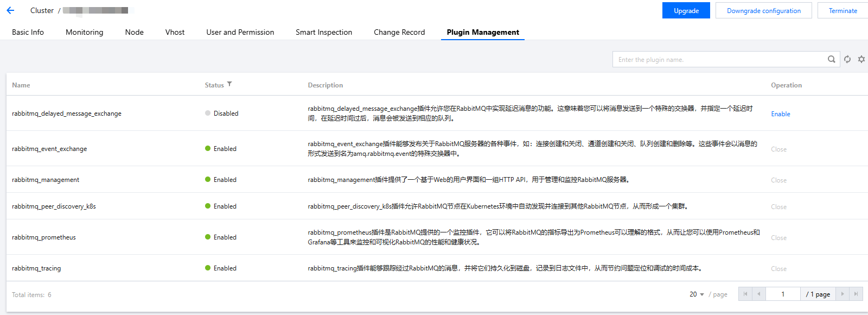
Task: Click Close for rabbitmq_tracing
Action: pyautogui.click(x=778, y=269)
